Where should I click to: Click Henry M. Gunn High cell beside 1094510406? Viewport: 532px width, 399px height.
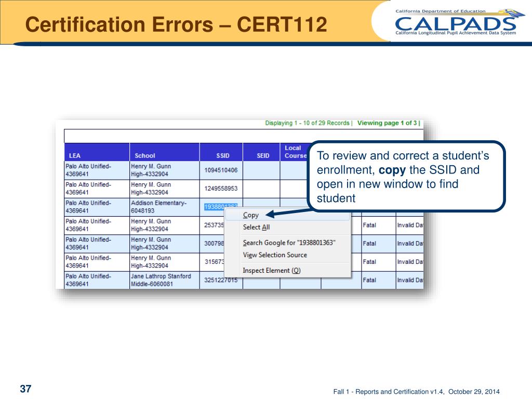click(165, 170)
